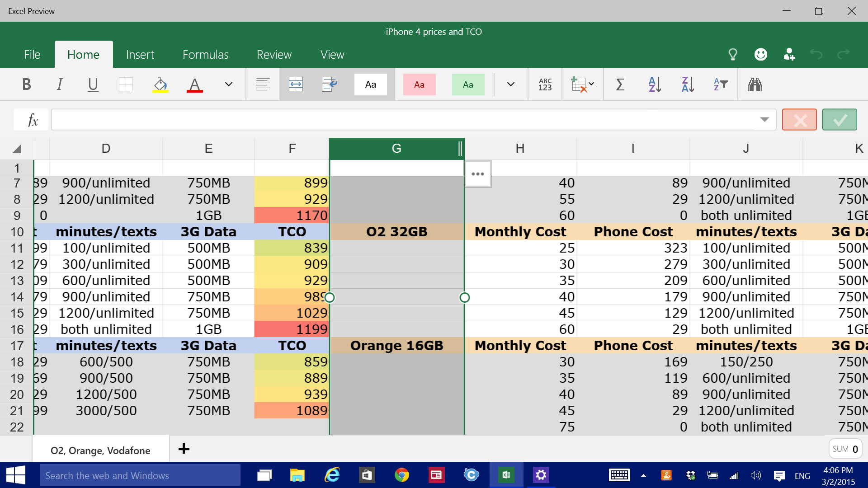Click the O2 32GB cell
This screenshot has width=868, height=488.
pos(397,232)
